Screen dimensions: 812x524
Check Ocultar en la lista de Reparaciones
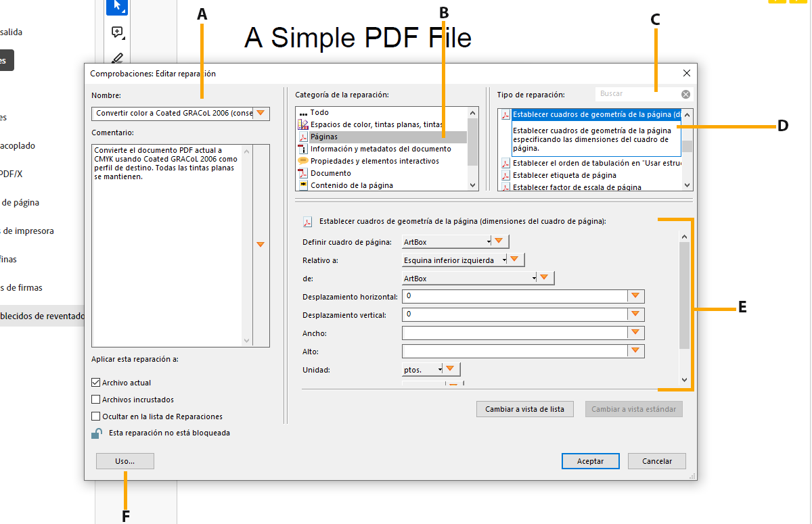point(95,416)
